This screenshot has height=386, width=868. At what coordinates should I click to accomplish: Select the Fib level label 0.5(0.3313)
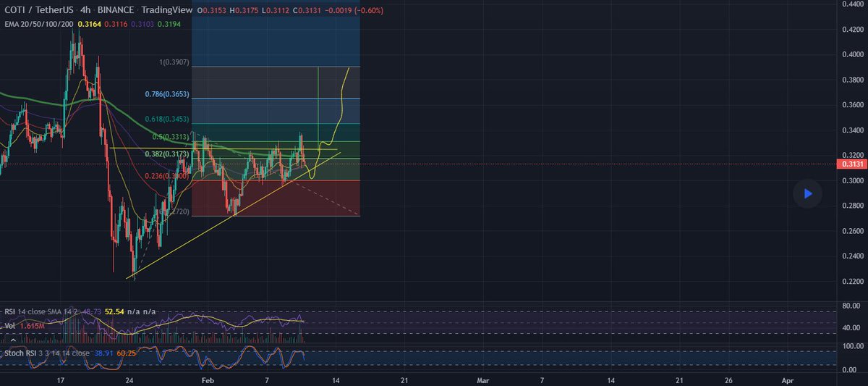tap(172, 137)
